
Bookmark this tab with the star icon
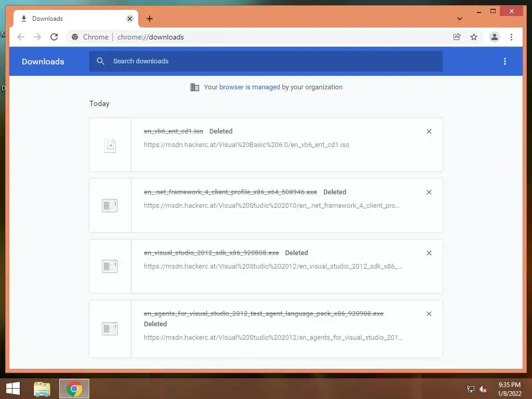coord(474,37)
